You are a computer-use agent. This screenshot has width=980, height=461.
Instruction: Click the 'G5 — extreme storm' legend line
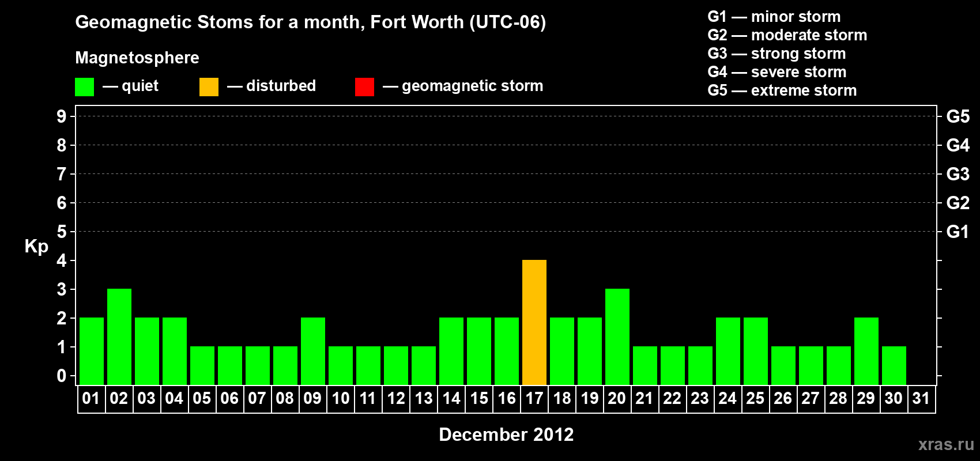[x=782, y=90]
